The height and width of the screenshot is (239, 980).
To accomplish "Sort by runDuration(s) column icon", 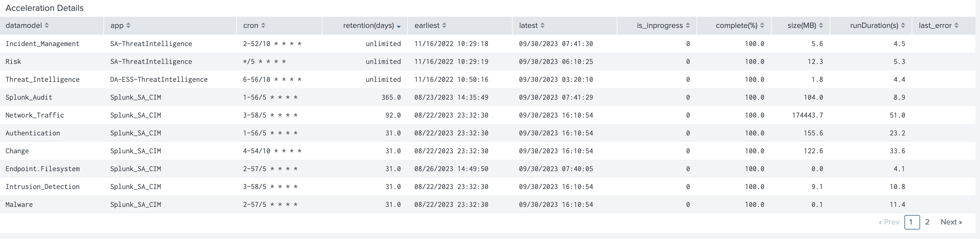I will point(903,25).
